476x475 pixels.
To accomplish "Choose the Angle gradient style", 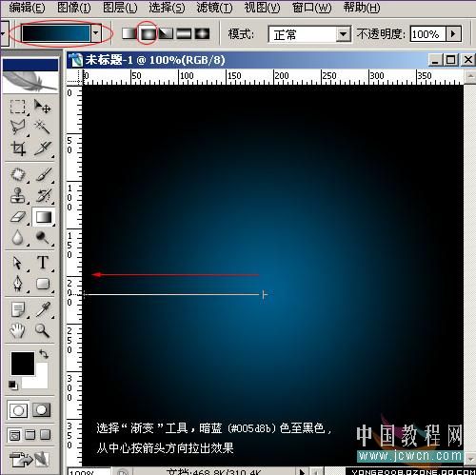I will tap(166, 33).
